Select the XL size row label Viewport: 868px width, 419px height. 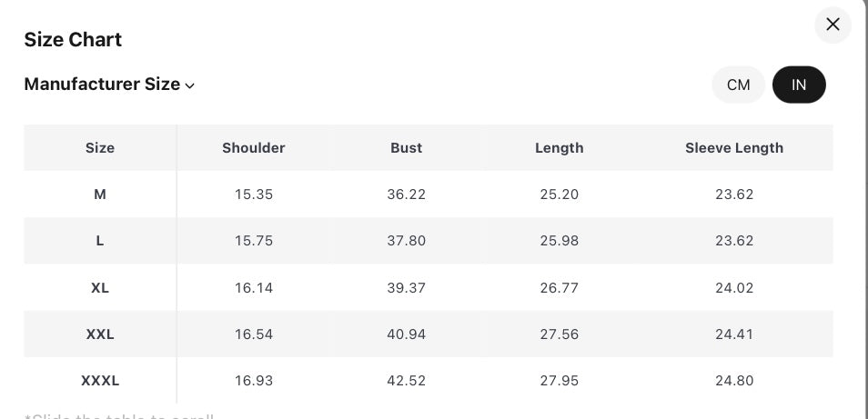(x=100, y=287)
